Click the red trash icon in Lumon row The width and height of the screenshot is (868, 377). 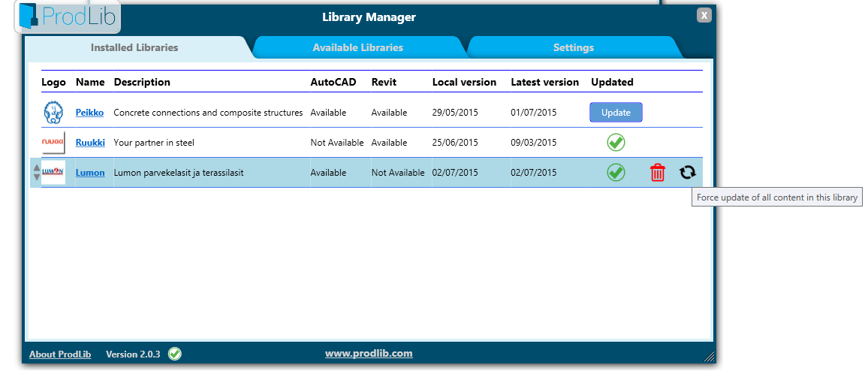[658, 173]
